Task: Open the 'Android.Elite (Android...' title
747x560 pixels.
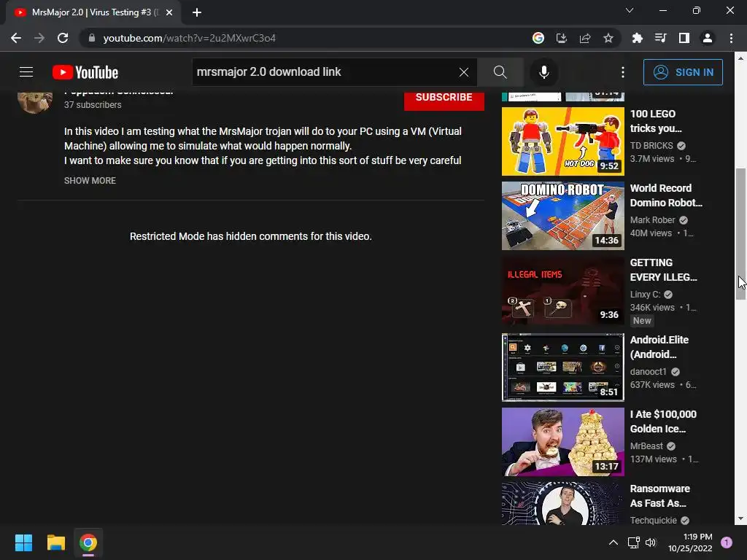Action: (x=659, y=347)
